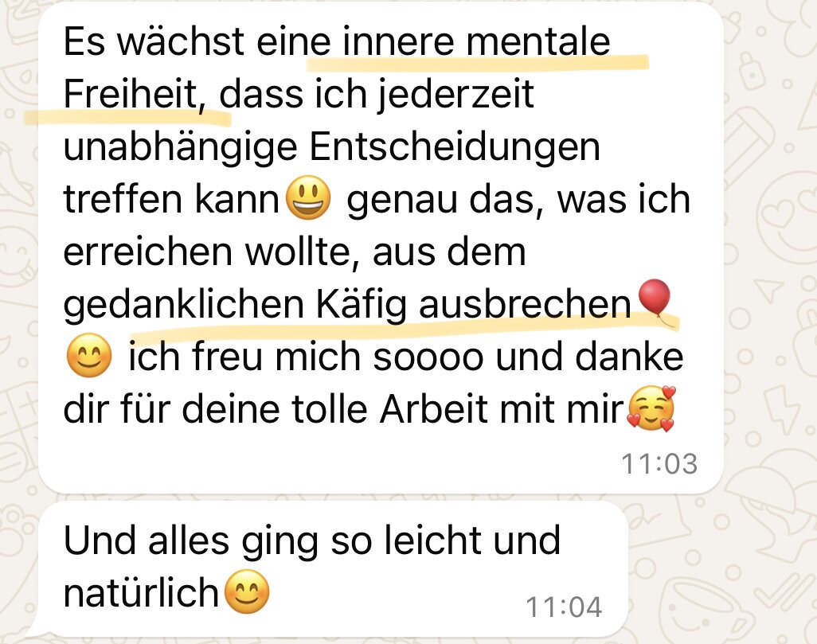Click the grinning smiley after 'treffen kann'

point(308,198)
